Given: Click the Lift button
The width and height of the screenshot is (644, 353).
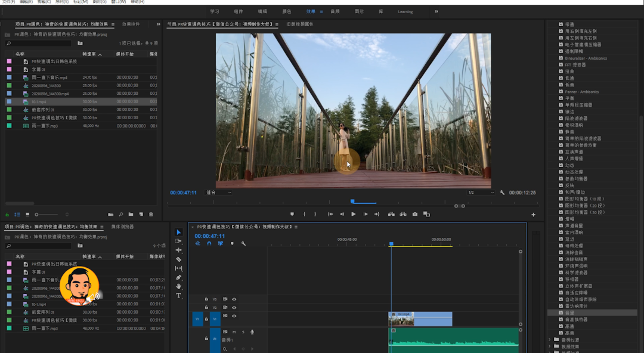Looking at the screenshot, I should pyautogui.click(x=391, y=214).
